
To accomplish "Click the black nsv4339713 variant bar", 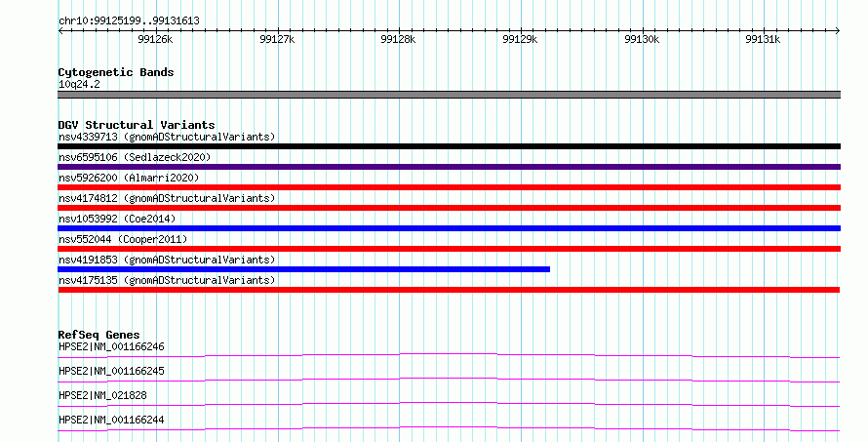I will tap(449, 146).
